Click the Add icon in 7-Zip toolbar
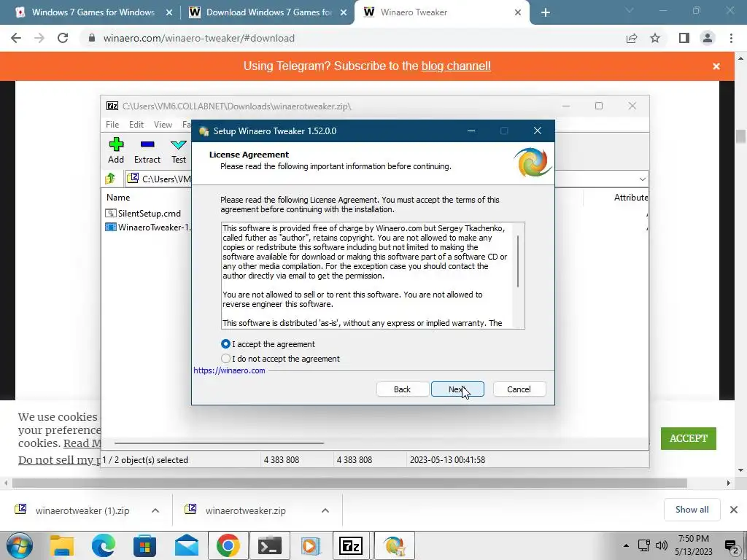 coord(116,150)
